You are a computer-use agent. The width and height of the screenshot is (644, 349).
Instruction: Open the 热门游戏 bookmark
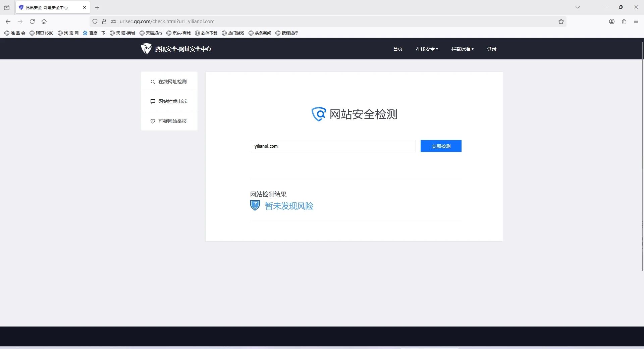pos(233,33)
